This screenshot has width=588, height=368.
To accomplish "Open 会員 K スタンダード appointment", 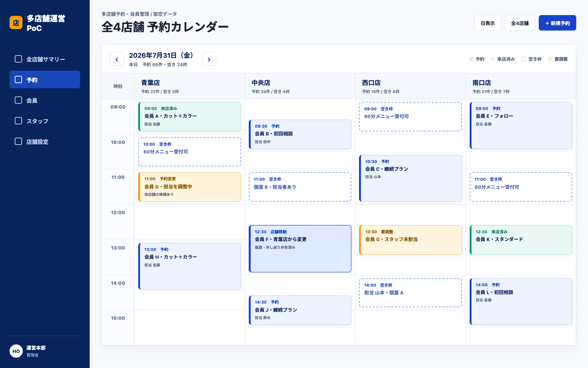I will (x=521, y=240).
